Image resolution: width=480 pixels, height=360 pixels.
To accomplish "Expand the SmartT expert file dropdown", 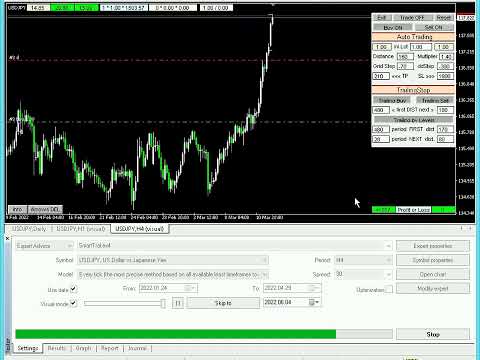I will [x=388, y=246].
